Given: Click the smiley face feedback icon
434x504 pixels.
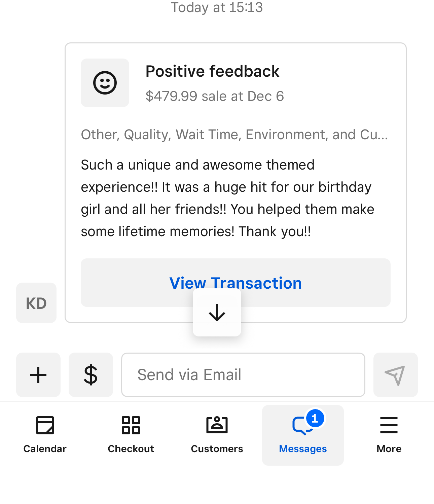Looking at the screenshot, I should pyautogui.click(x=105, y=83).
